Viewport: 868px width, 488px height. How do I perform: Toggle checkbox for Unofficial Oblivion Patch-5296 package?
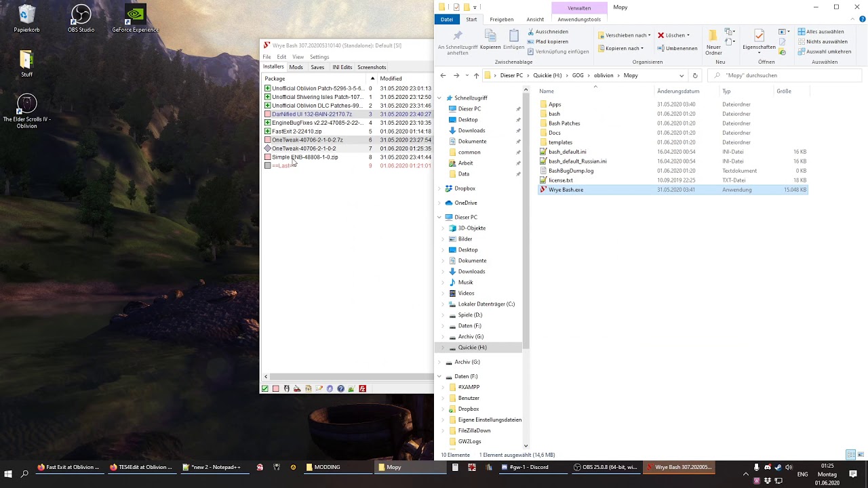tap(267, 88)
